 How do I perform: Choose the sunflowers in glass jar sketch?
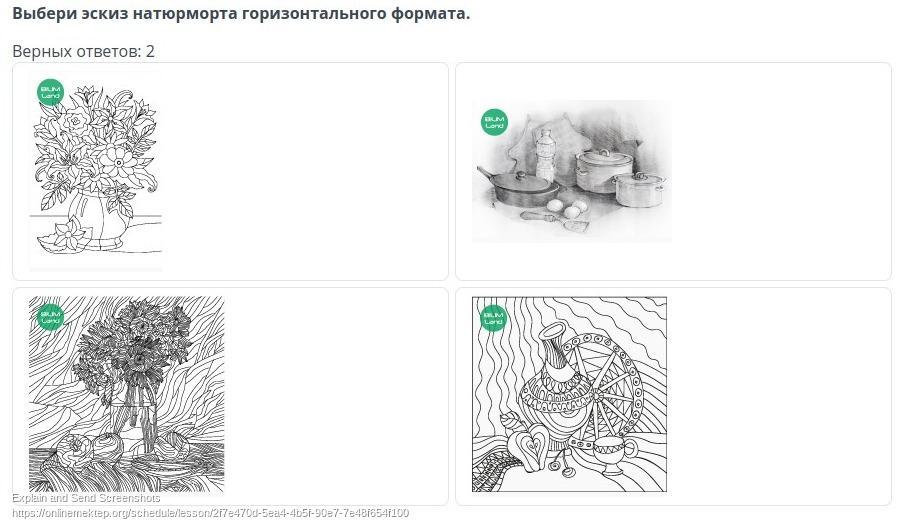(127, 394)
